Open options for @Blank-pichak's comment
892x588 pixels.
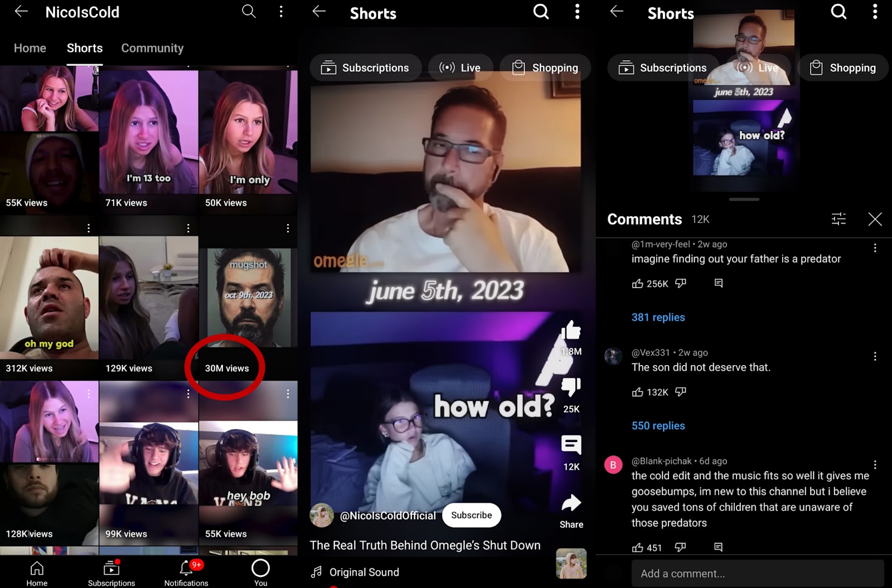tap(875, 464)
